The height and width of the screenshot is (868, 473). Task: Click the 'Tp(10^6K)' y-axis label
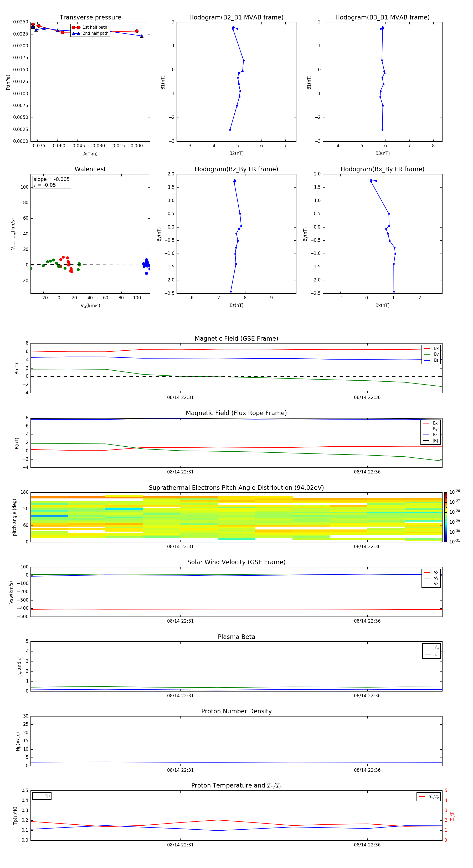pyautogui.click(x=15, y=815)
